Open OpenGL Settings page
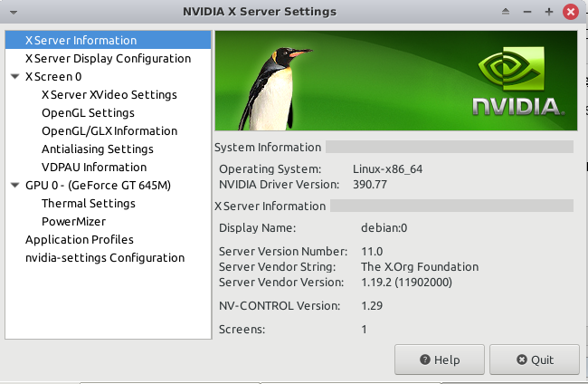Image resolution: width=588 pixels, height=384 pixels. tap(88, 113)
